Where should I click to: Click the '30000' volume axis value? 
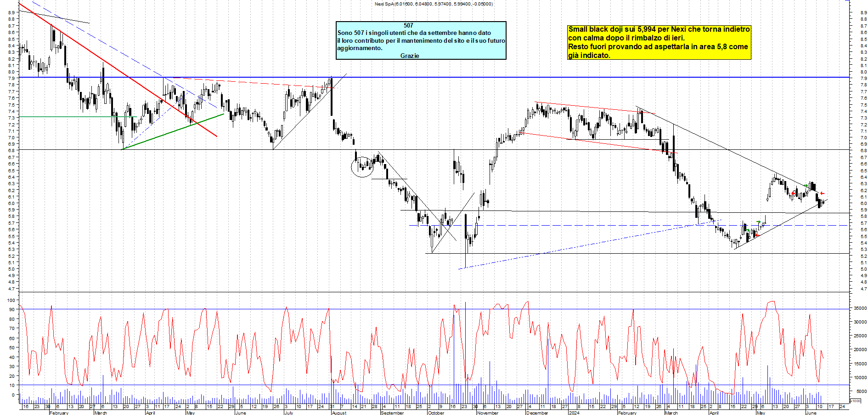pos(860,322)
